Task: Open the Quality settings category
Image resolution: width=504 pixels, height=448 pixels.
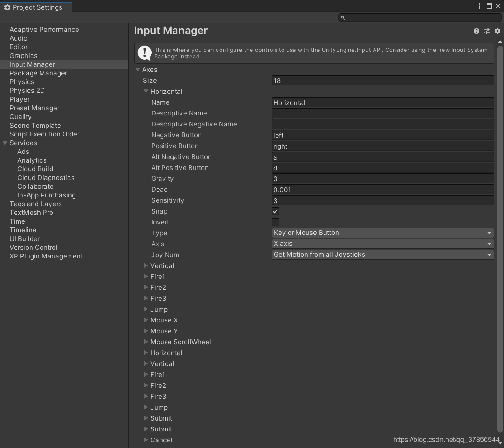Action: [20, 117]
